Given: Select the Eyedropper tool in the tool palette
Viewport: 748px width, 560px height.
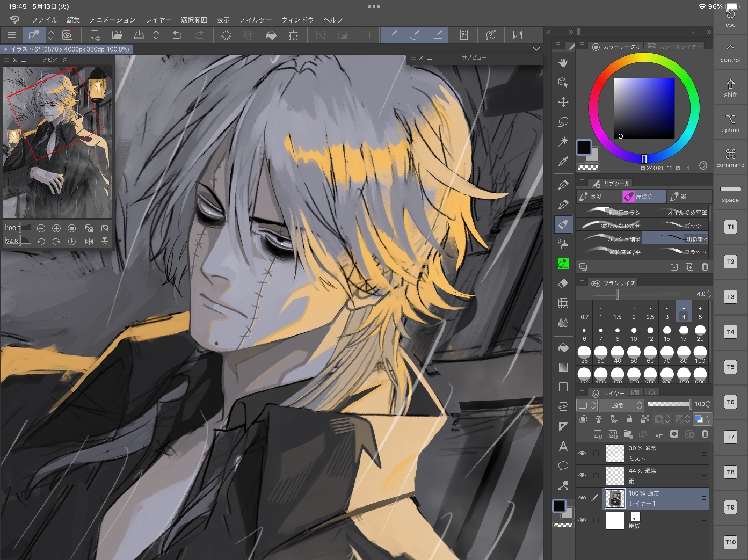Looking at the screenshot, I should tap(563, 161).
